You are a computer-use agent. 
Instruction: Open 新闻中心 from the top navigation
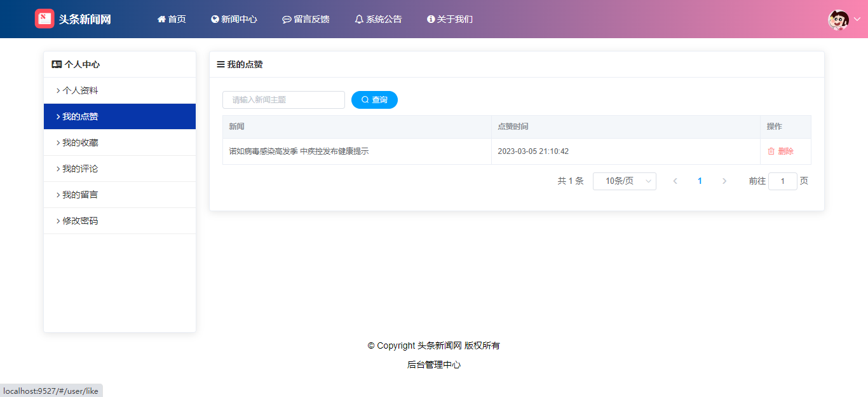pos(234,19)
